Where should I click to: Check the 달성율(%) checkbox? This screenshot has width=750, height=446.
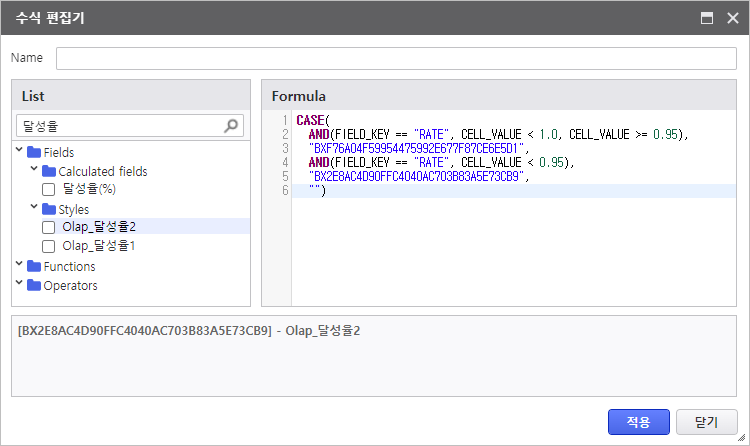point(49,189)
